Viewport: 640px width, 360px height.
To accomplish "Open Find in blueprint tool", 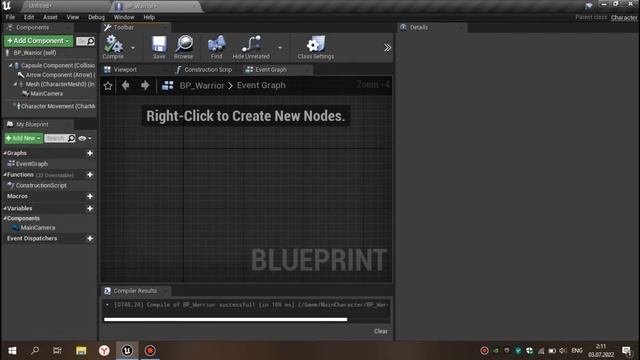I will (216, 47).
